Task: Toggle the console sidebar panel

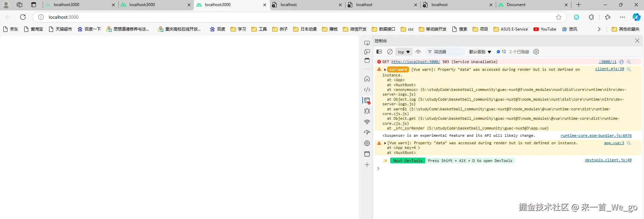Action: (379, 52)
